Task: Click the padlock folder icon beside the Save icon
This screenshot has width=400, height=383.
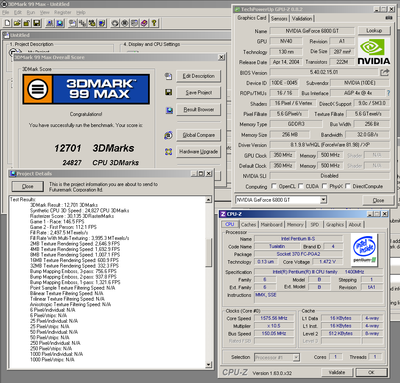Action: coord(27,23)
